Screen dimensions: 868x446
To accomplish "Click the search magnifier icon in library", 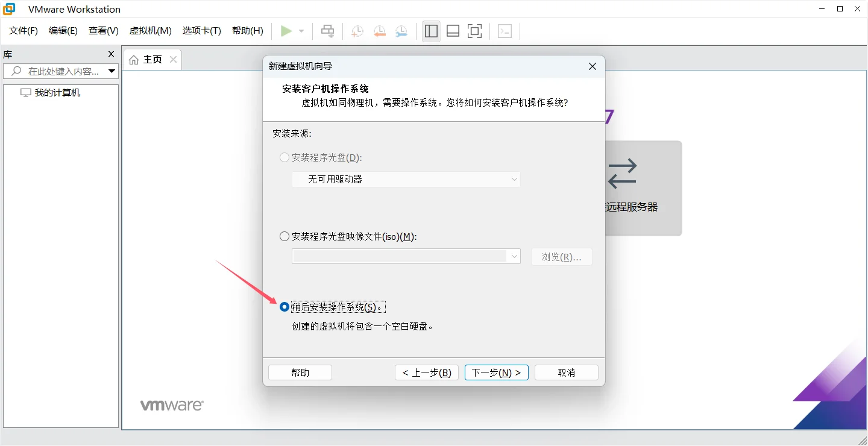I will click(x=16, y=71).
